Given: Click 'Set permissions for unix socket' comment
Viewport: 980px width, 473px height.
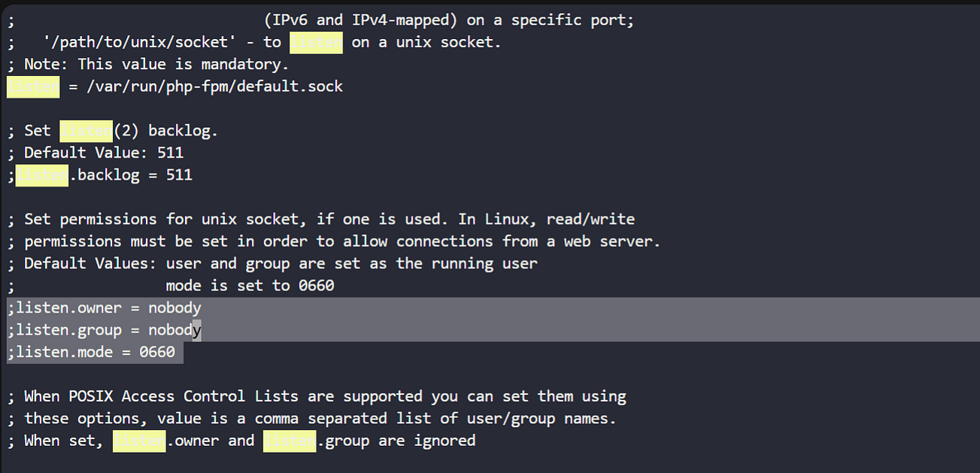Looking at the screenshot, I should click(x=161, y=220).
